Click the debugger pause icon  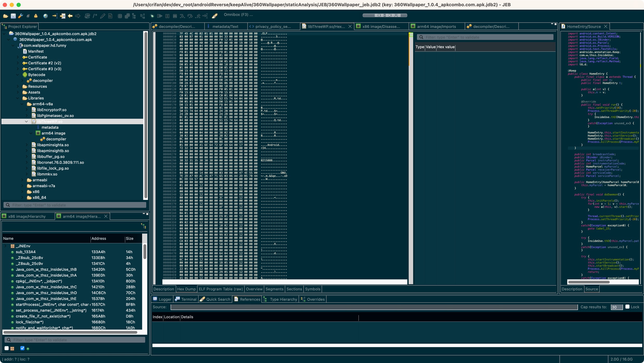tap(167, 16)
